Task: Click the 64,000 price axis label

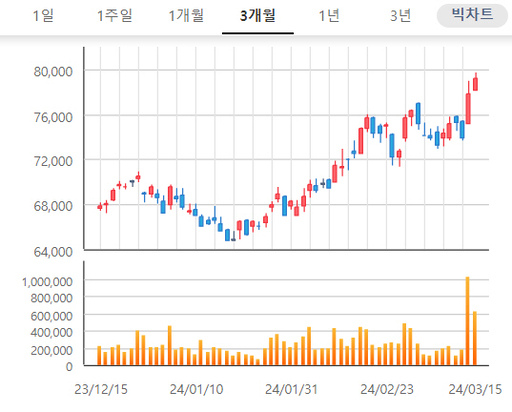Action: [53, 252]
